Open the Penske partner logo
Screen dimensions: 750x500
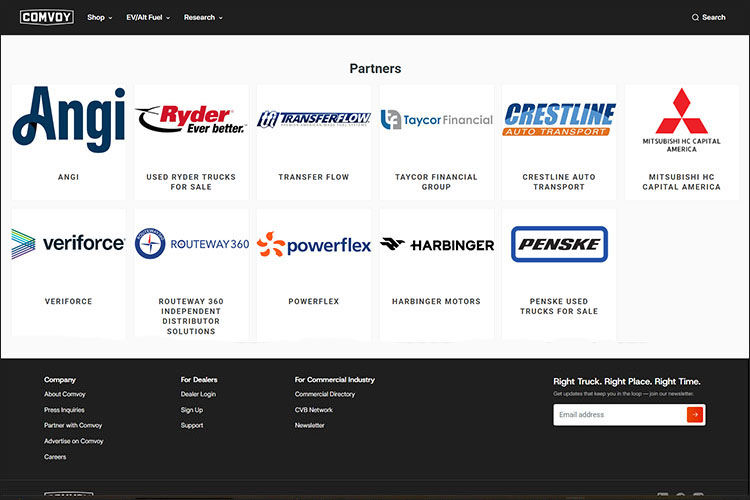[559, 244]
